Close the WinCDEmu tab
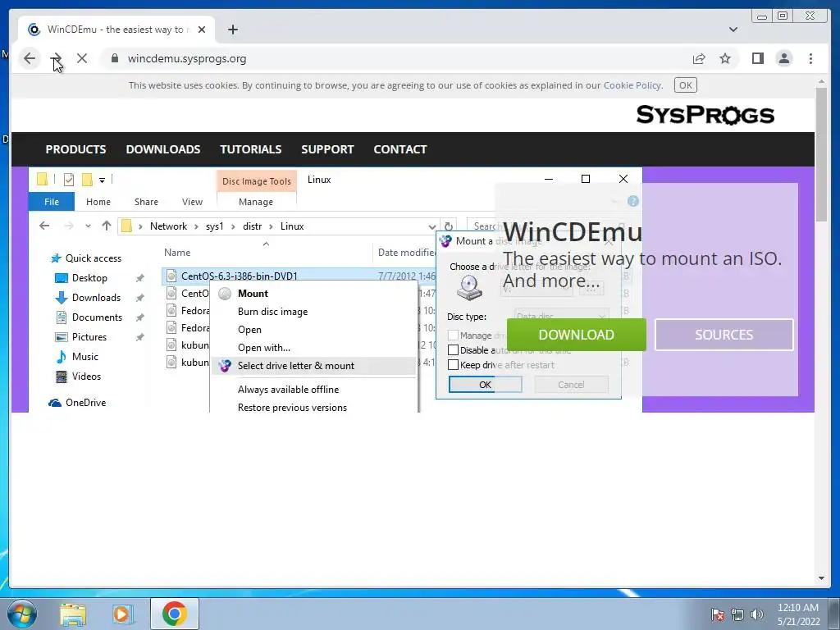The height and width of the screenshot is (630, 840). point(202,30)
